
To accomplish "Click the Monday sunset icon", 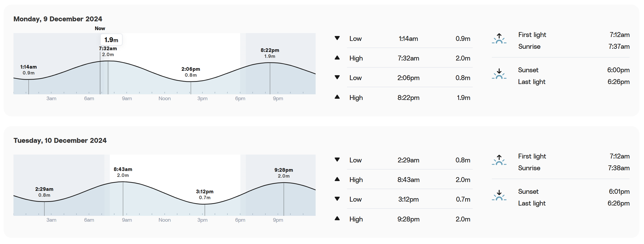I will [x=499, y=74].
